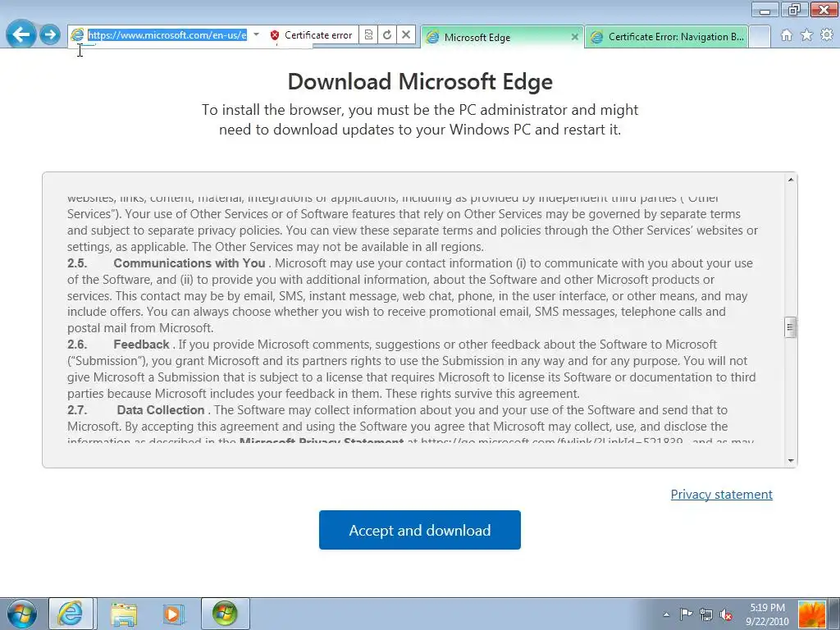Click the "Download Microsoft Edge" heading

click(420, 81)
